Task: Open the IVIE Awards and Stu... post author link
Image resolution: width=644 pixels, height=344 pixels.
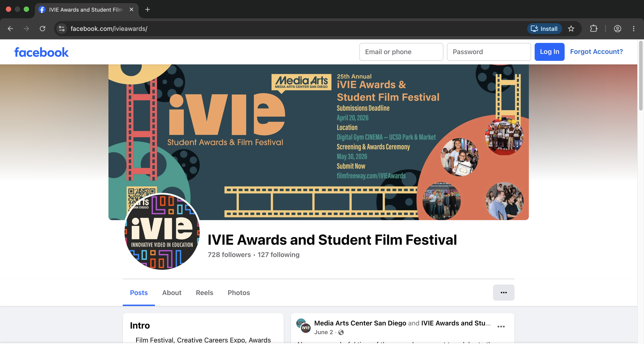Action: (456, 323)
